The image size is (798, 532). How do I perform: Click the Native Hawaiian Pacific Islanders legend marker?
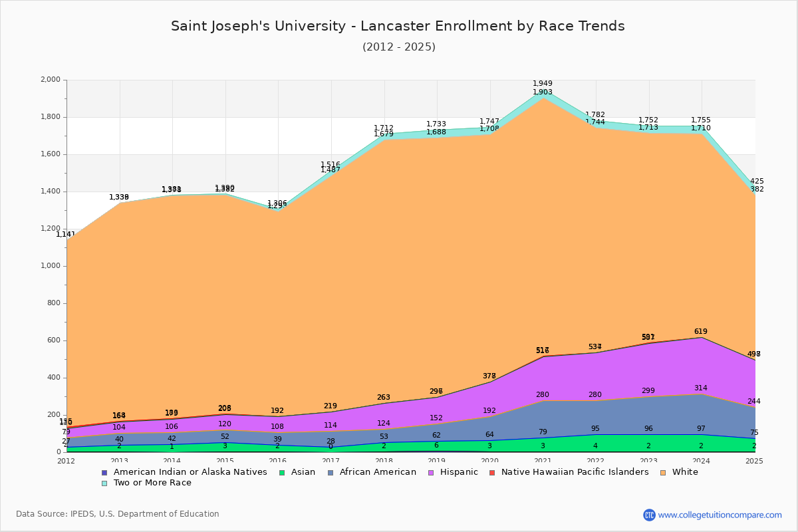491,472
